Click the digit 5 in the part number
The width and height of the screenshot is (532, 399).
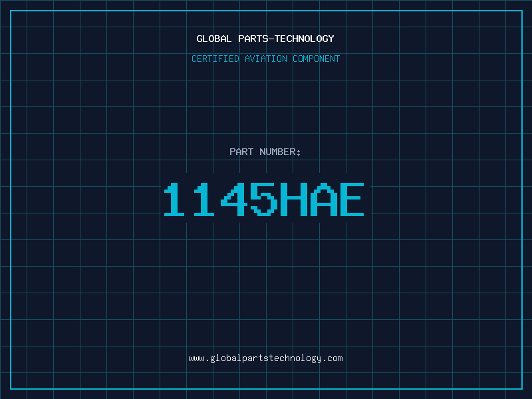click(264, 199)
